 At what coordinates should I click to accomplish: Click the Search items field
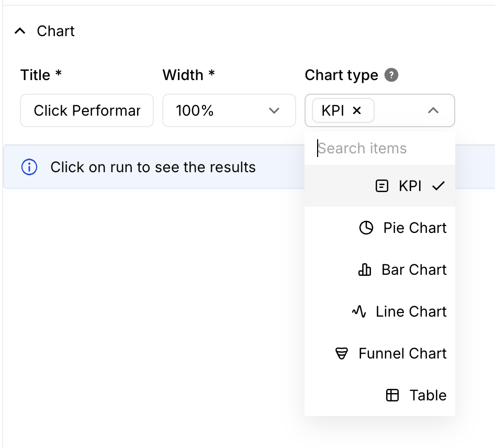(380, 148)
